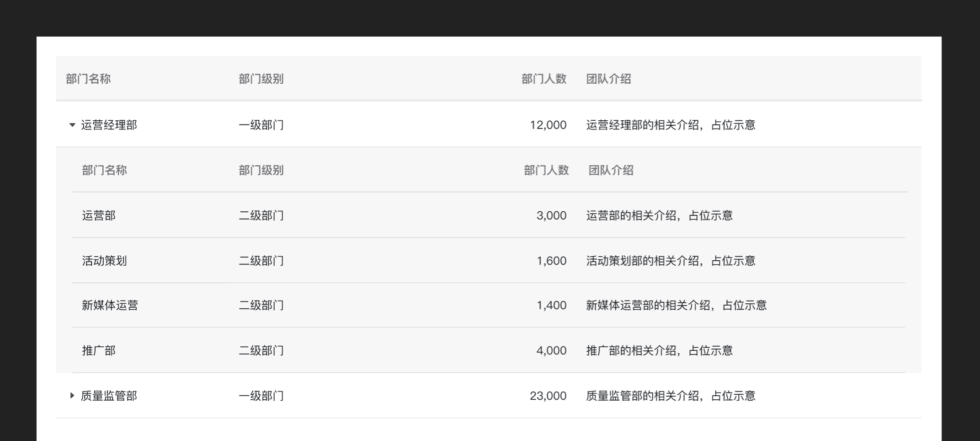Click 二级部门 in the 新媒体运营 row

pos(261,305)
